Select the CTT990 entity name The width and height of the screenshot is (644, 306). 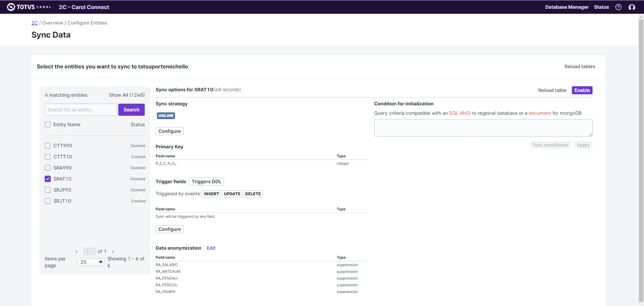(63, 146)
